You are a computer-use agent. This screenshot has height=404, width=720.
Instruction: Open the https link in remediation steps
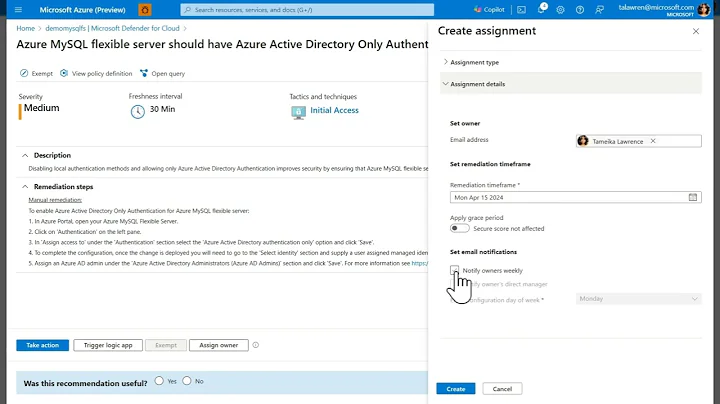pyautogui.click(x=420, y=263)
